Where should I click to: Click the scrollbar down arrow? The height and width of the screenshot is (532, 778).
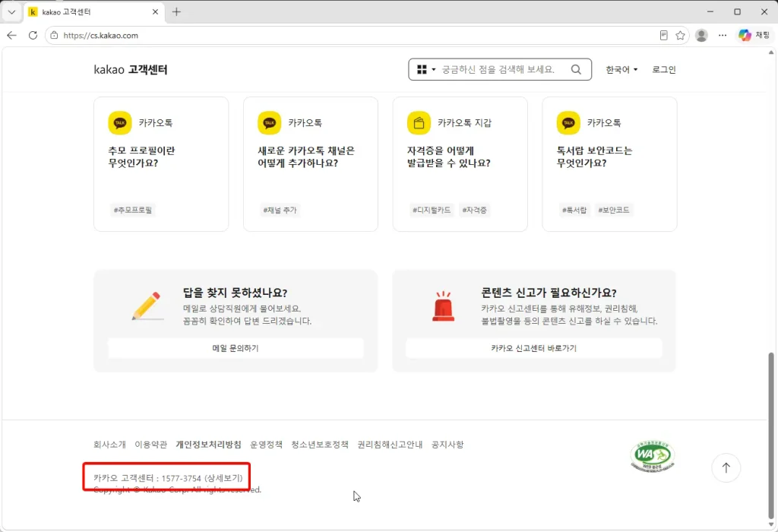[x=770, y=525]
